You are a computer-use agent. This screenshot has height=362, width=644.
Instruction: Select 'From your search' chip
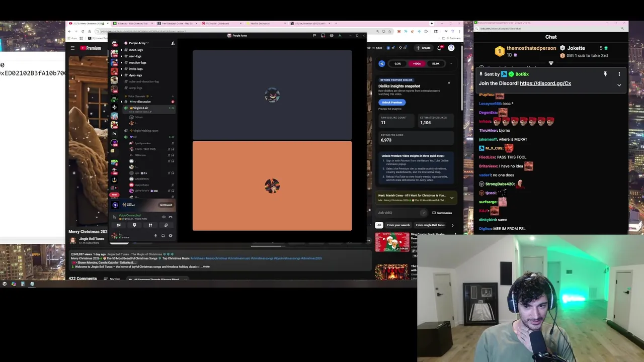[398, 225]
